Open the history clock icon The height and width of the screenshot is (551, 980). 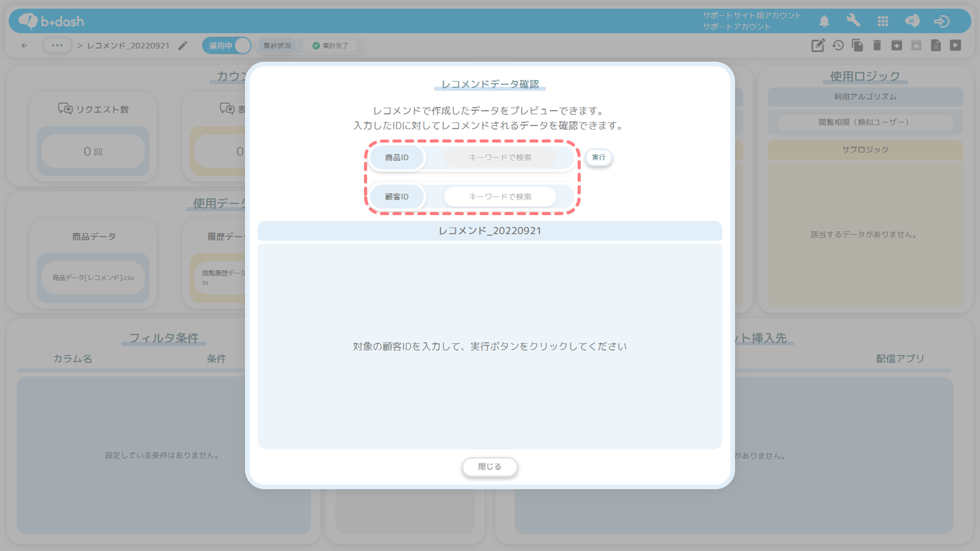(x=838, y=46)
